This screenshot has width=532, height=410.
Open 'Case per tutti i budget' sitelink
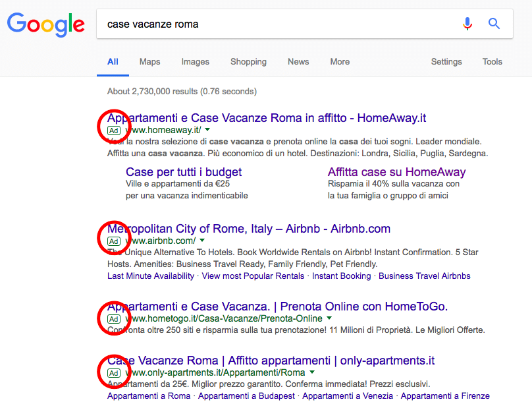[x=184, y=172]
